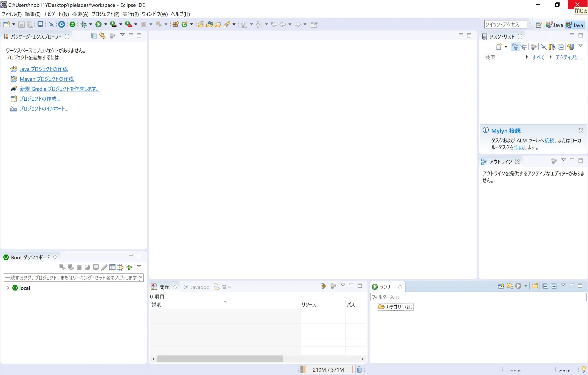
Task: Click the Search flashlight toolbar icon
Action: point(227,24)
